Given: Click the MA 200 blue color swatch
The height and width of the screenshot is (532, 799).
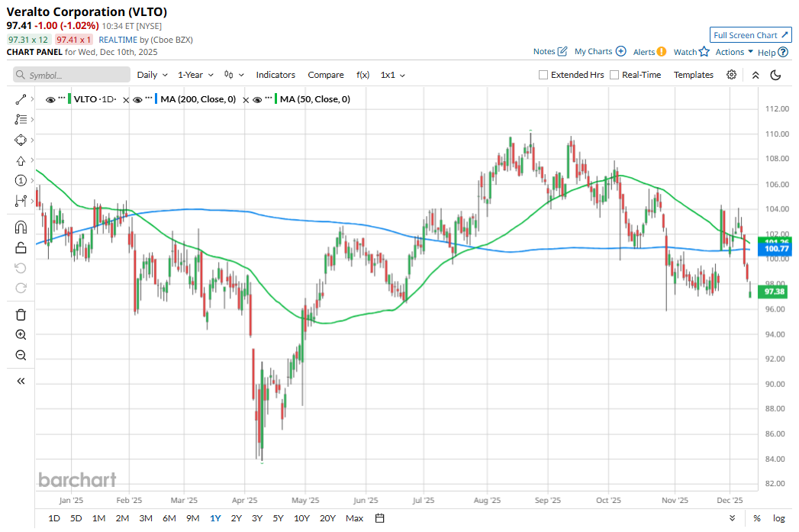Looking at the screenshot, I should point(156,99).
